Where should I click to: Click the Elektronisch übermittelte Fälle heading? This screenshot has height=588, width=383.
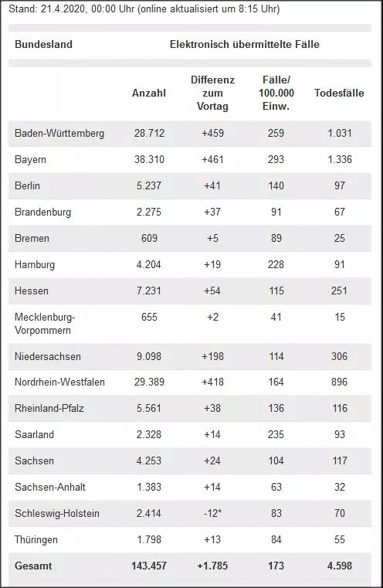click(x=245, y=44)
